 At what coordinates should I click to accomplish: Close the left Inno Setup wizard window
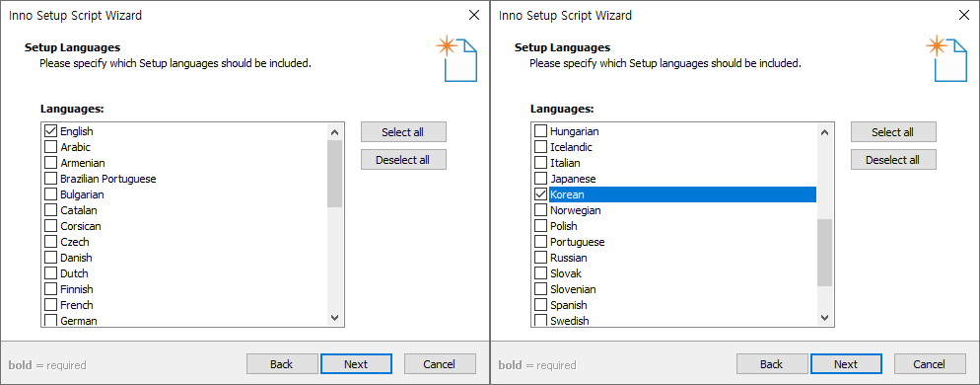click(474, 15)
